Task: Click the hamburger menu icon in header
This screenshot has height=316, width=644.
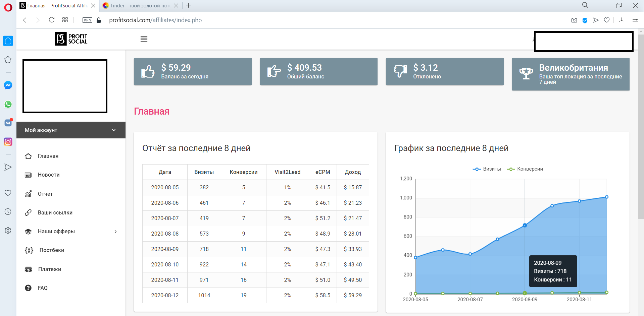Action: [144, 39]
